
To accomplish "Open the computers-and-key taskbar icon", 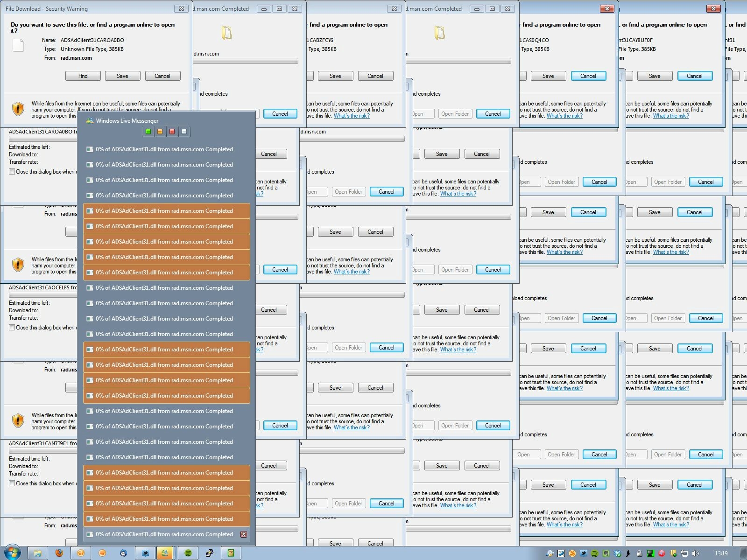I will pyautogui.click(x=210, y=553).
